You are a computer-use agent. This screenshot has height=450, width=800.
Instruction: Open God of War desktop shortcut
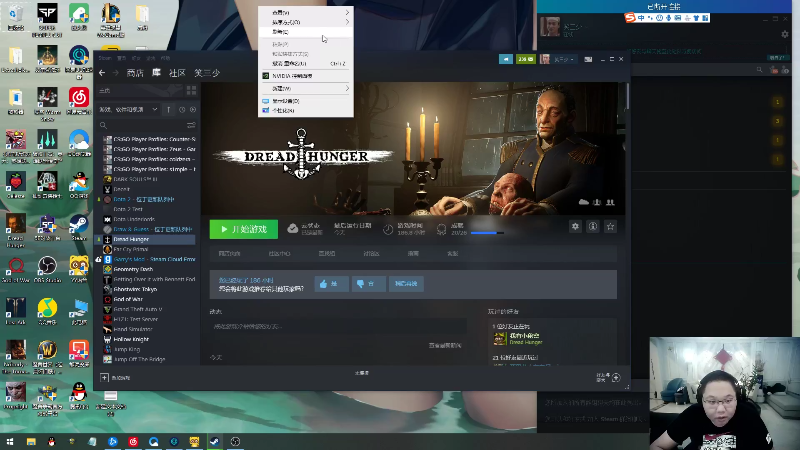pyautogui.click(x=15, y=269)
